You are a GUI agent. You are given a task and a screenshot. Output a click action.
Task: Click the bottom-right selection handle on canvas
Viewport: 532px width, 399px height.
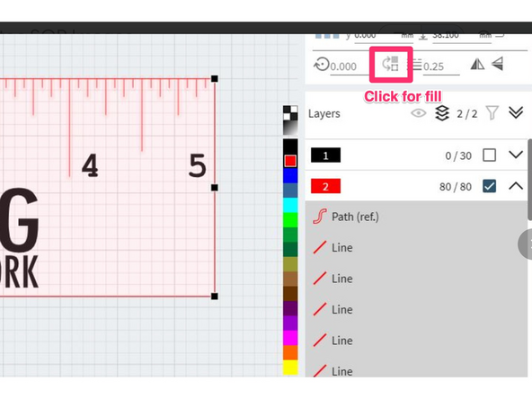(215, 297)
